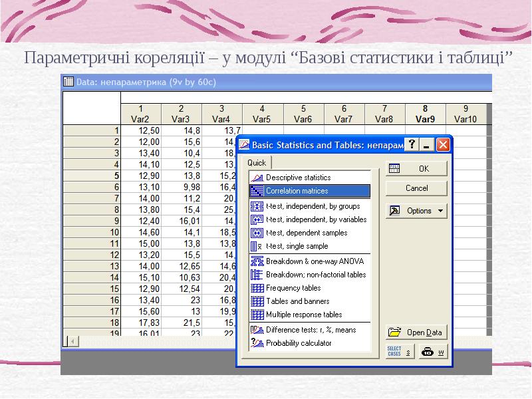
Task: Select the Descriptive statistics icon
Action: [257, 178]
